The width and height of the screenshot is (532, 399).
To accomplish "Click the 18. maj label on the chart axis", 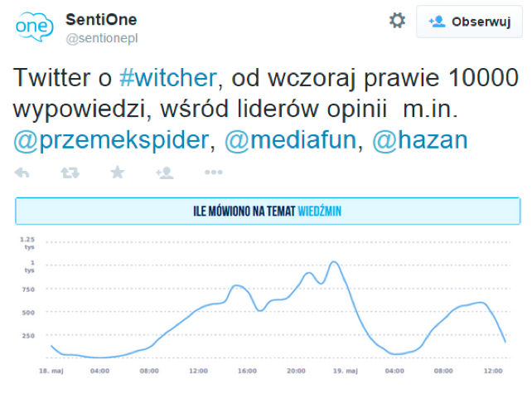I will 51,370.
